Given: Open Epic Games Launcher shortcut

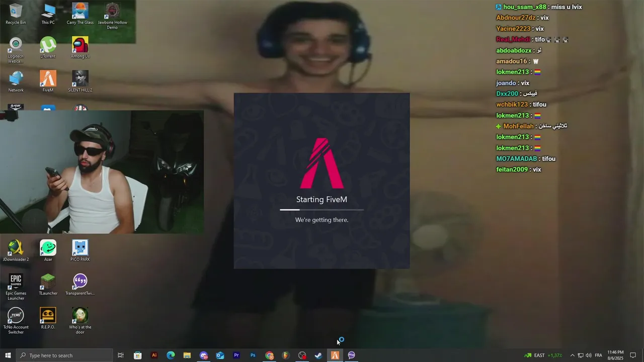Looking at the screenshot, I should click(16, 287).
